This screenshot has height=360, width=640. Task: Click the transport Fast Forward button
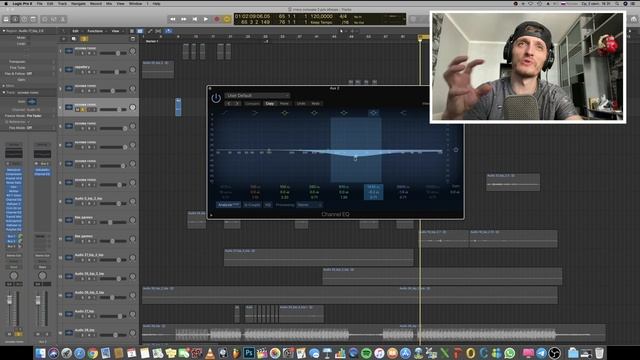click(x=184, y=19)
